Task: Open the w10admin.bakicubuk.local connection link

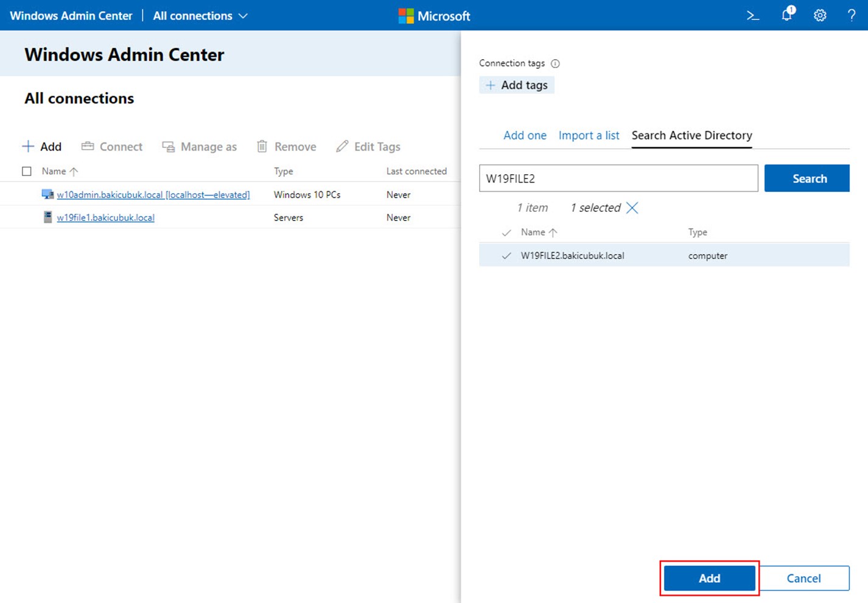Action: (153, 195)
